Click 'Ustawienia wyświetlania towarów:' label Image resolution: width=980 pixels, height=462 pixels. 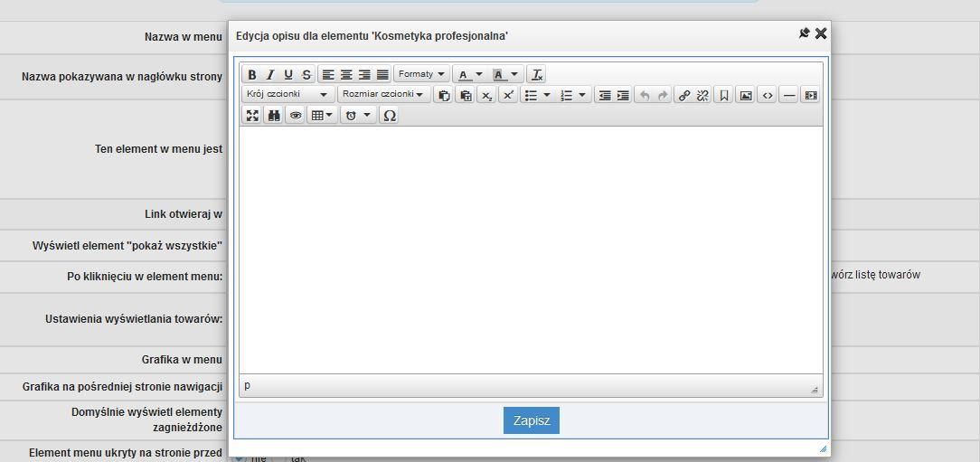click(134, 319)
